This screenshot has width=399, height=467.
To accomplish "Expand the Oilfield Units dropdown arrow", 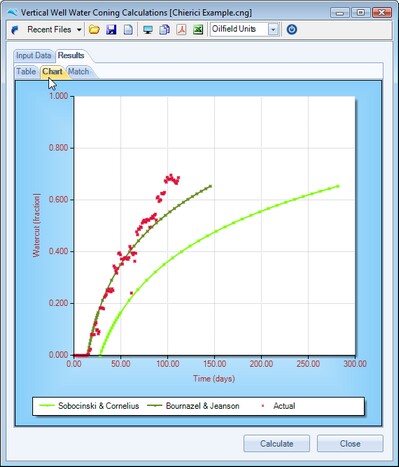I will (273, 30).
